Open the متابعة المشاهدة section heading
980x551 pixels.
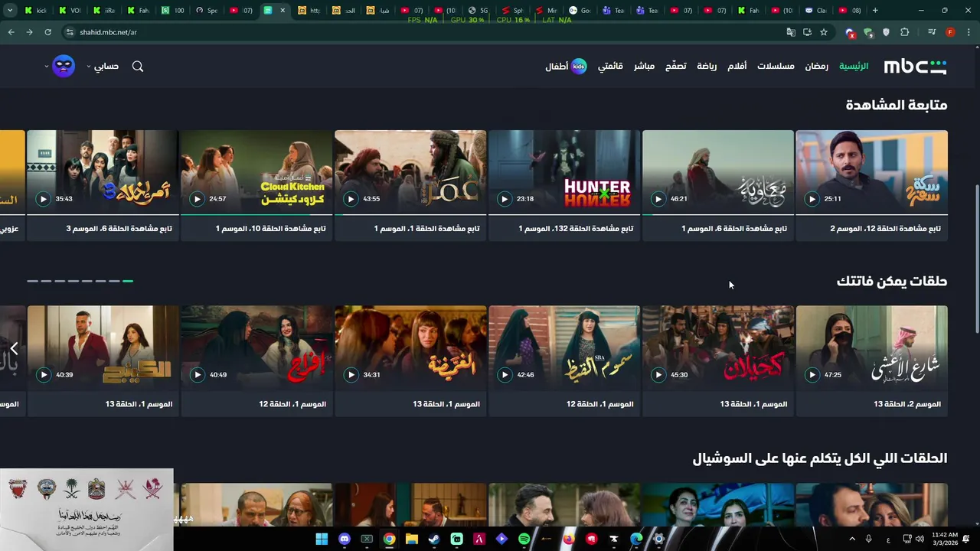click(897, 105)
